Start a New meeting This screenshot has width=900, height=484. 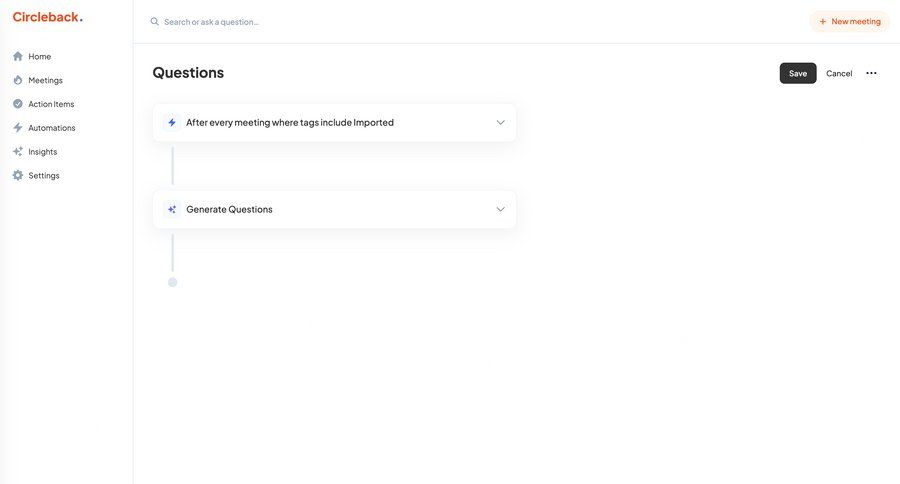point(849,22)
